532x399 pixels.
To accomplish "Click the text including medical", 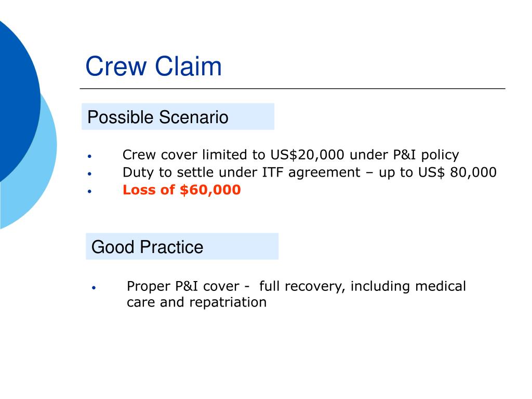I will point(408,286).
